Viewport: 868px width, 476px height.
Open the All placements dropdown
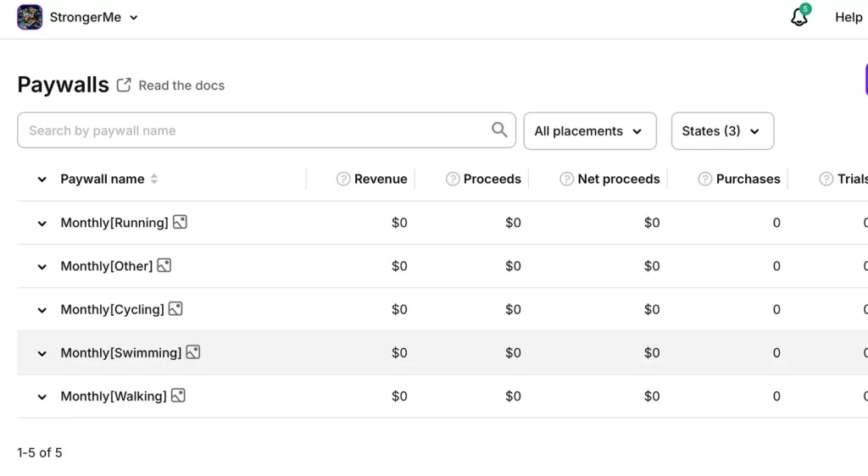click(x=589, y=131)
